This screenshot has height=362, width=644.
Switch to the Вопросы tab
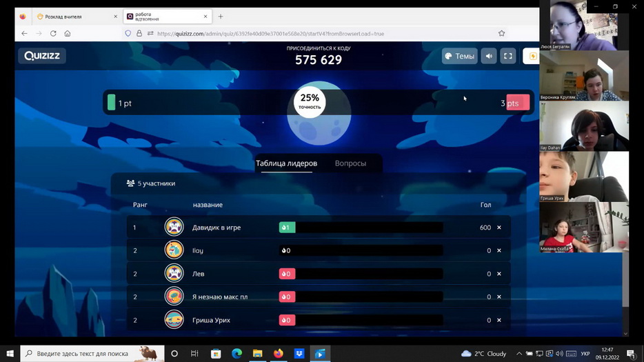(350, 163)
